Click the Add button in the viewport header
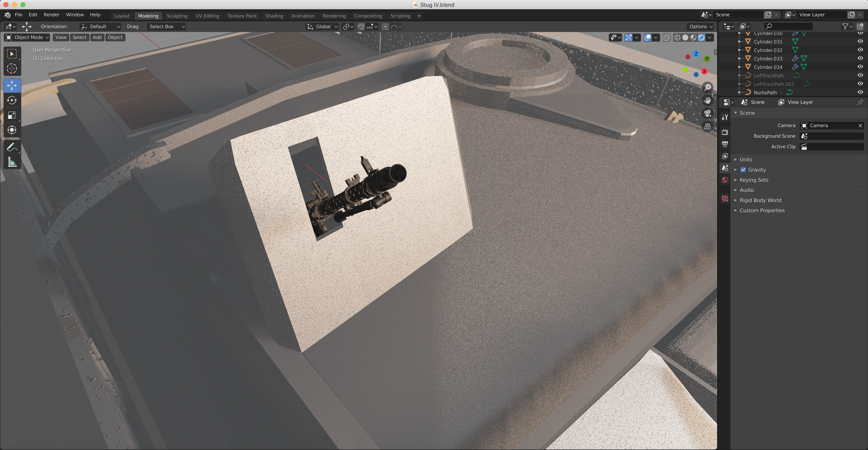 [97, 37]
